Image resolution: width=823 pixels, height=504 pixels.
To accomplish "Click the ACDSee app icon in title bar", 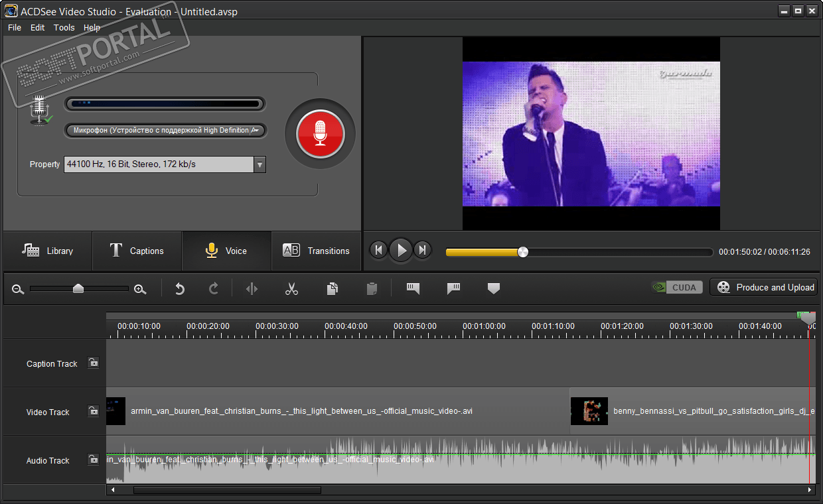I will pyautogui.click(x=11, y=11).
